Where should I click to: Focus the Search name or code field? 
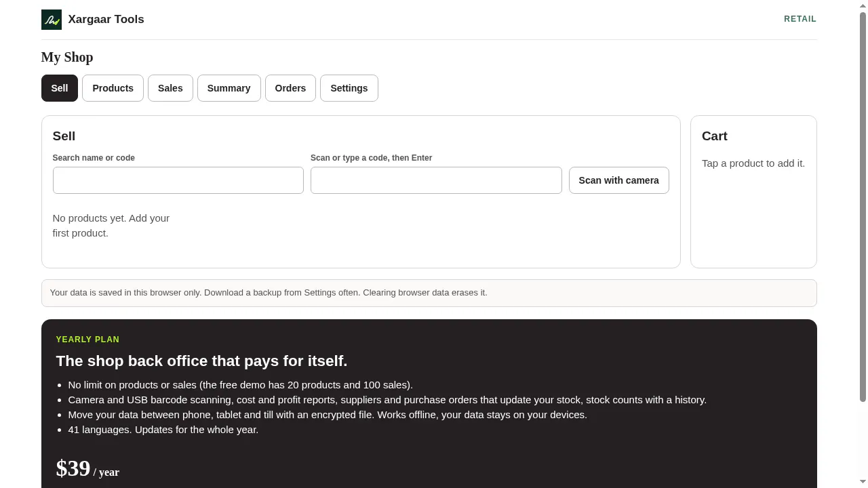click(x=178, y=180)
